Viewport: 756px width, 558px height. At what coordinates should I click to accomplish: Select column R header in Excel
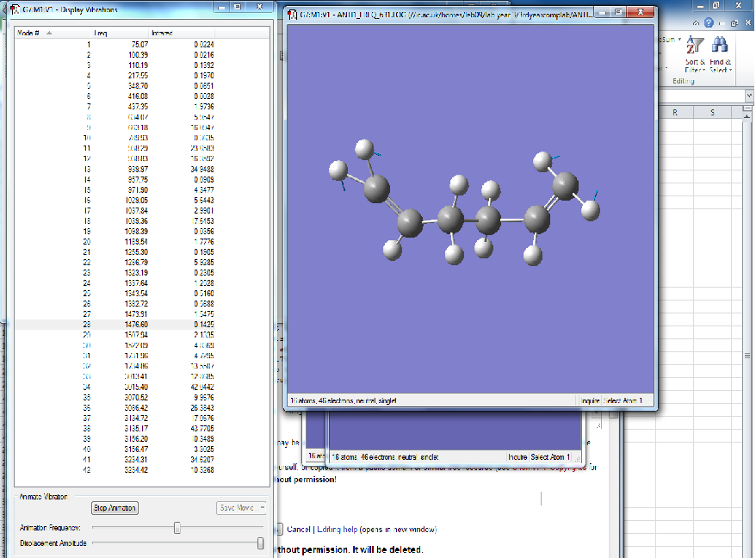click(674, 113)
